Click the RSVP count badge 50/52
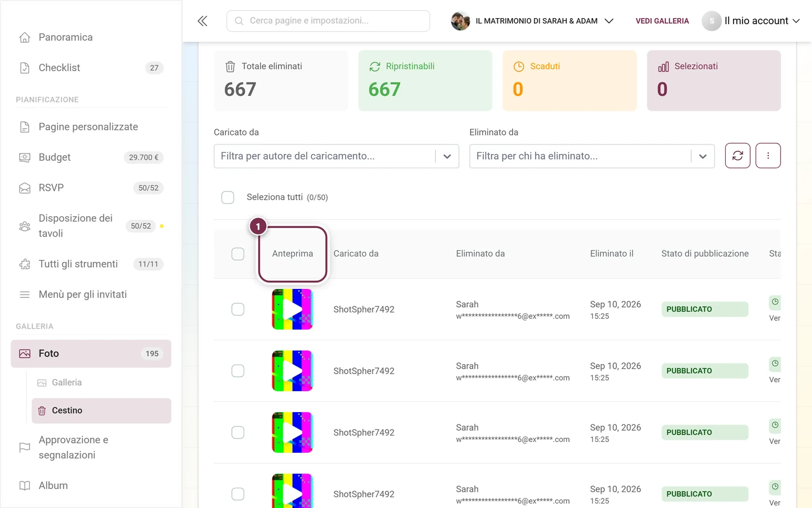 tap(148, 188)
